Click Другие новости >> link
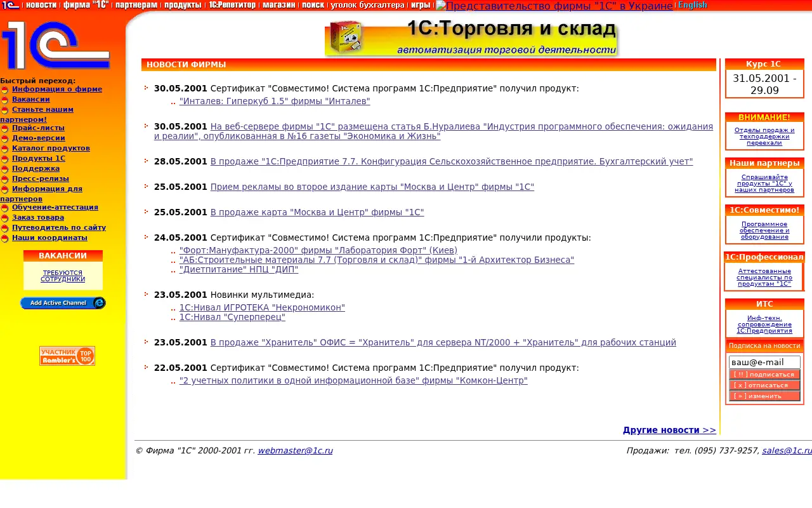812x508 pixels. (x=669, y=430)
